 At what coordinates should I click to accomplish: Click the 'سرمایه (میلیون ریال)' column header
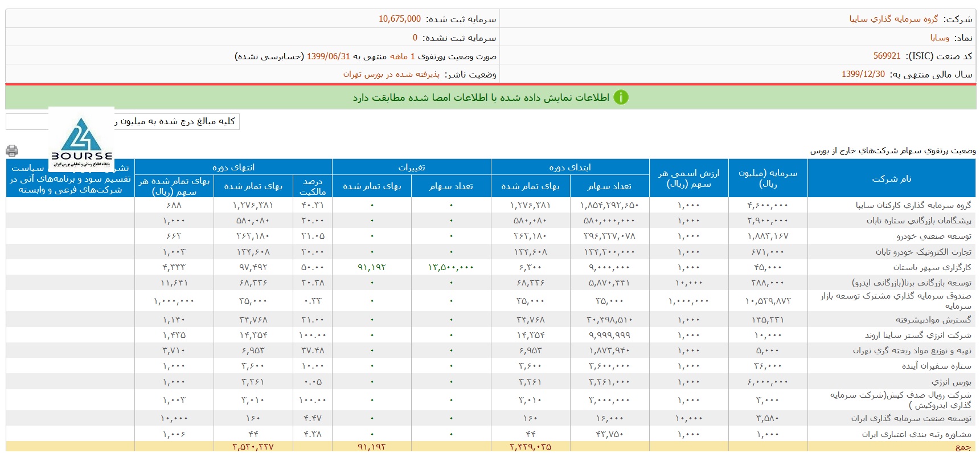click(x=768, y=178)
